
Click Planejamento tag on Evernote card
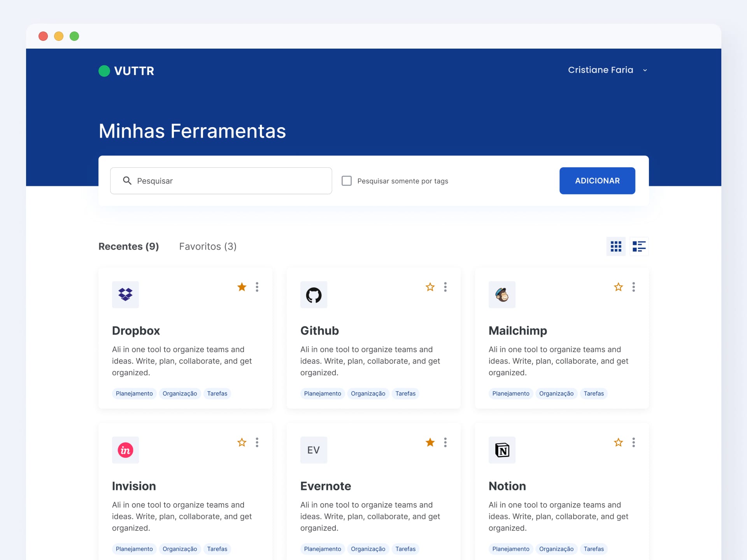point(323,549)
